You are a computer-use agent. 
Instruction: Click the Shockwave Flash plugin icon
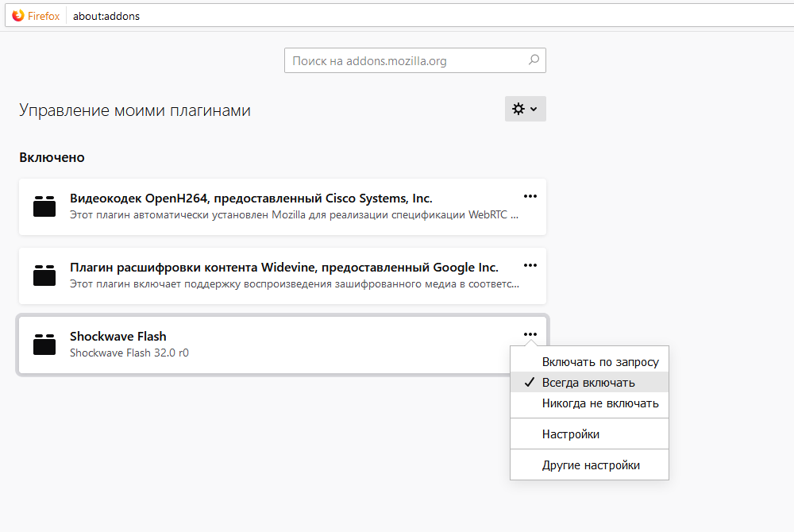44,345
